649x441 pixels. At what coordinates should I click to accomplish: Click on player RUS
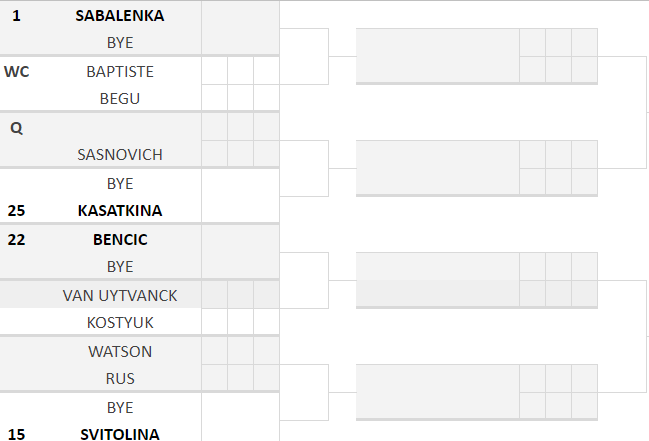point(120,379)
